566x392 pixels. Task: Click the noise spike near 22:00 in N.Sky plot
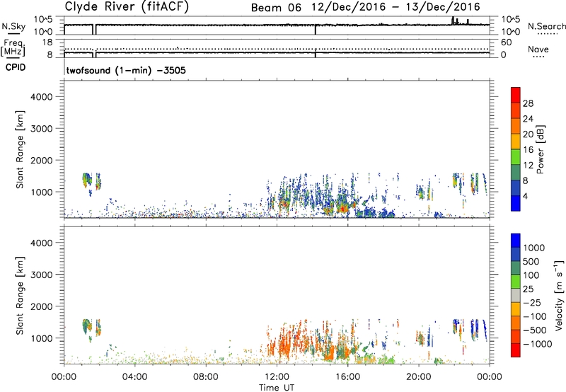453,21
